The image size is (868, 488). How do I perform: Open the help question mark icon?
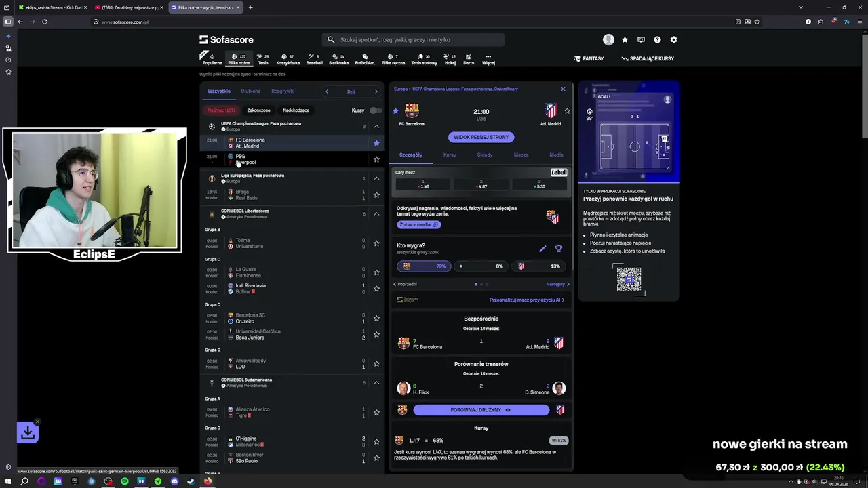point(657,39)
